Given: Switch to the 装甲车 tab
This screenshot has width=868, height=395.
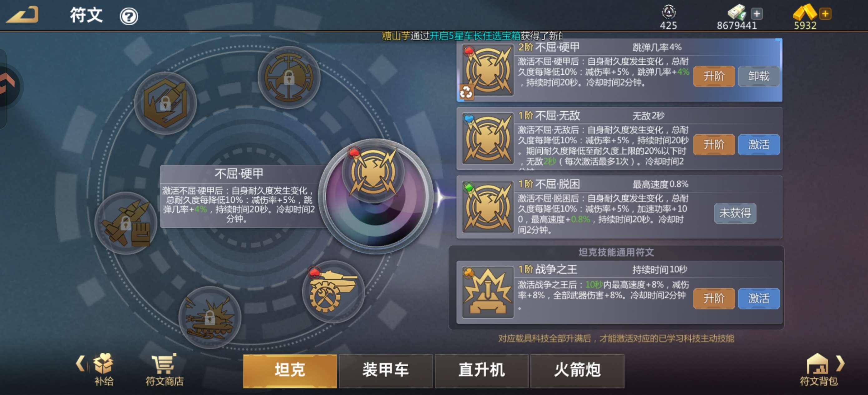Looking at the screenshot, I should click(386, 370).
